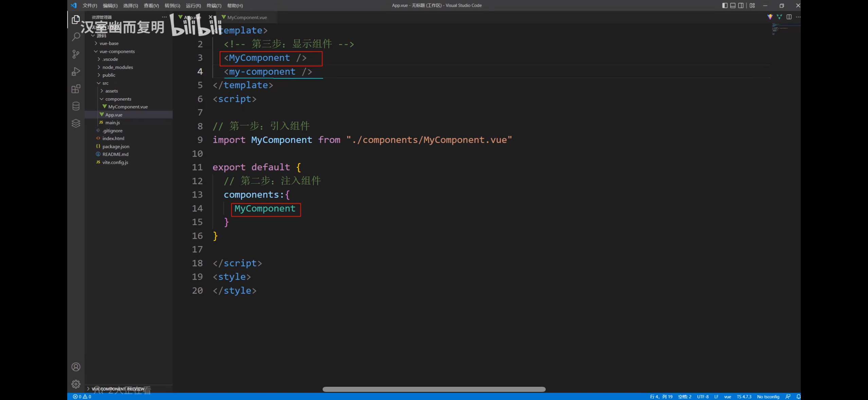Toggle the primary sidebar layout button
Screen dimensions: 868x400
tap(725, 5)
